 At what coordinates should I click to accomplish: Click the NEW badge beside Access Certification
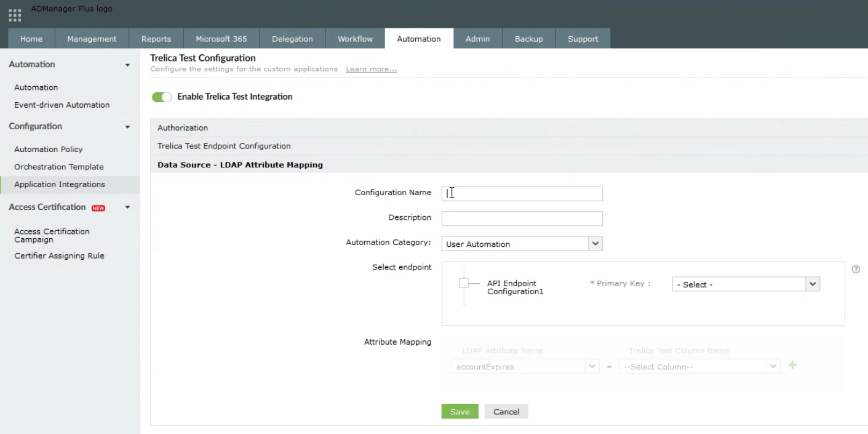[x=98, y=208]
